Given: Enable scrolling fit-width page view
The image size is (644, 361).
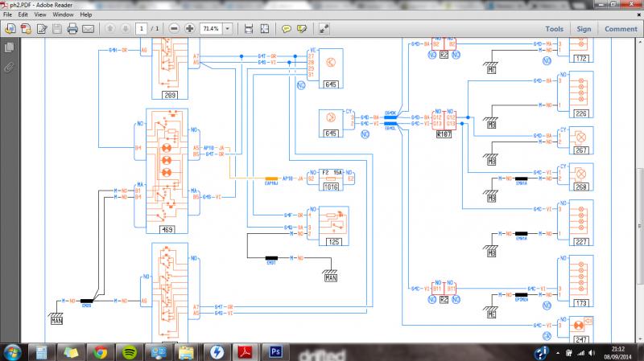Looking at the screenshot, I should (x=248, y=29).
